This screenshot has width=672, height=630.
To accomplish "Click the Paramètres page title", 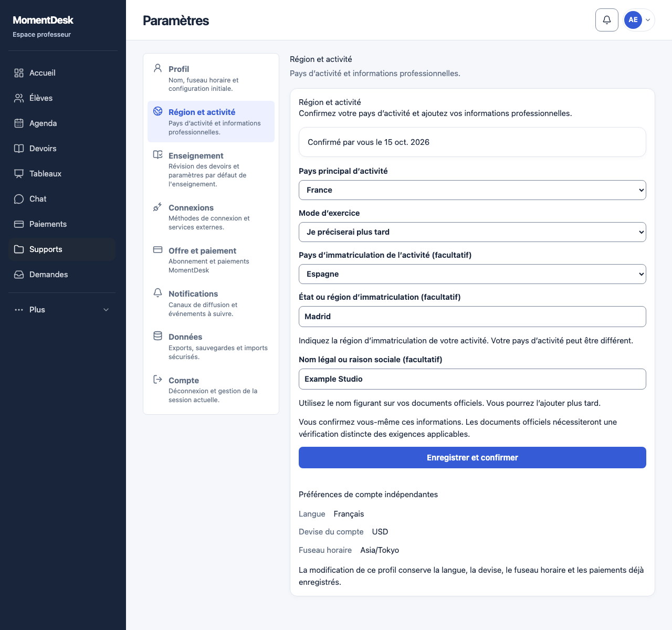I will (176, 20).
